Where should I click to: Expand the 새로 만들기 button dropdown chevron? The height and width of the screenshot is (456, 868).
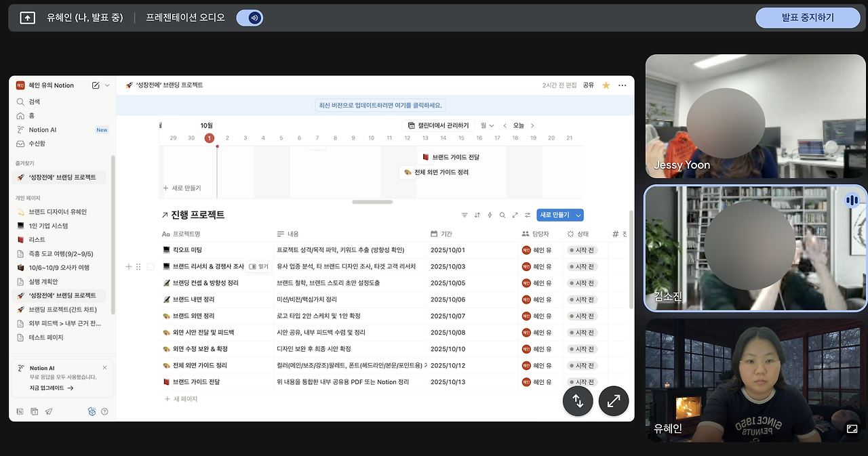[x=579, y=215]
